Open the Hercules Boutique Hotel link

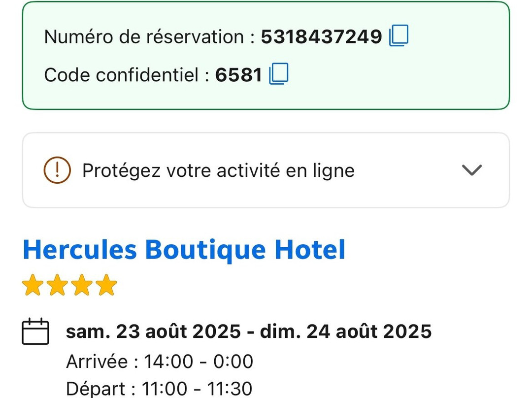tap(184, 250)
